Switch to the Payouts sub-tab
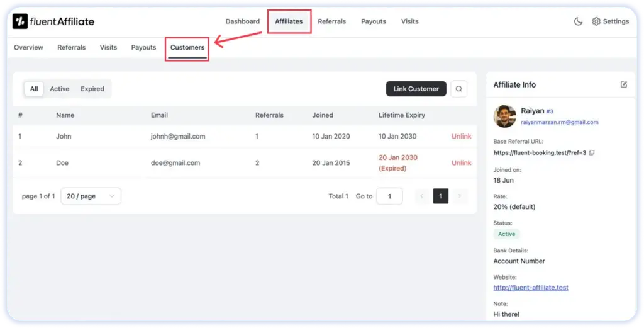Viewport: 644px width, 328px height. click(x=143, y=47)
